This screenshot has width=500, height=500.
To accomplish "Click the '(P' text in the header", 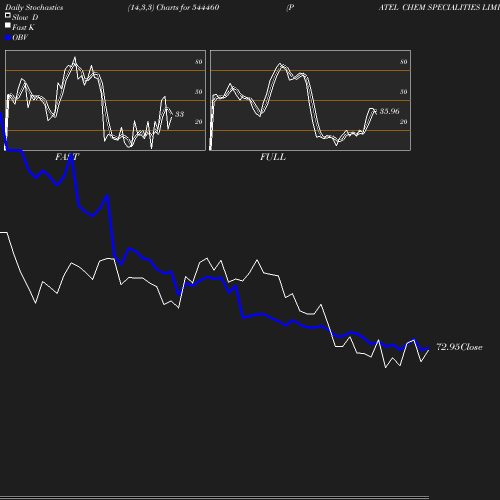I will point(290,8).
